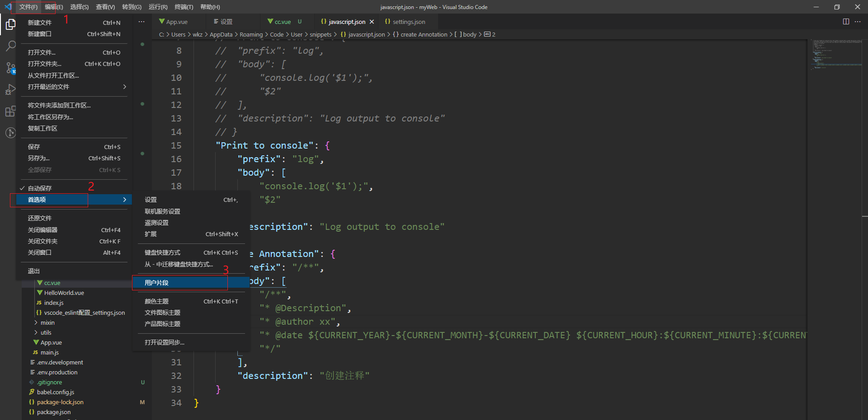
Task: Open package.json in explorer
Action: pos(54,412)
